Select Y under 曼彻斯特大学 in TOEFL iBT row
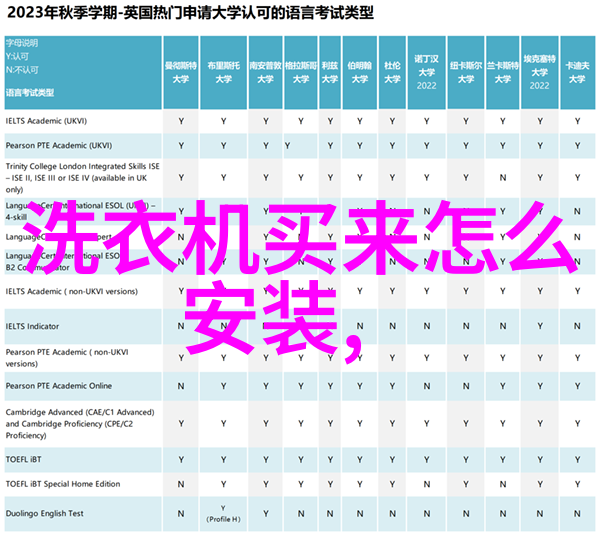 pos(181,460)
